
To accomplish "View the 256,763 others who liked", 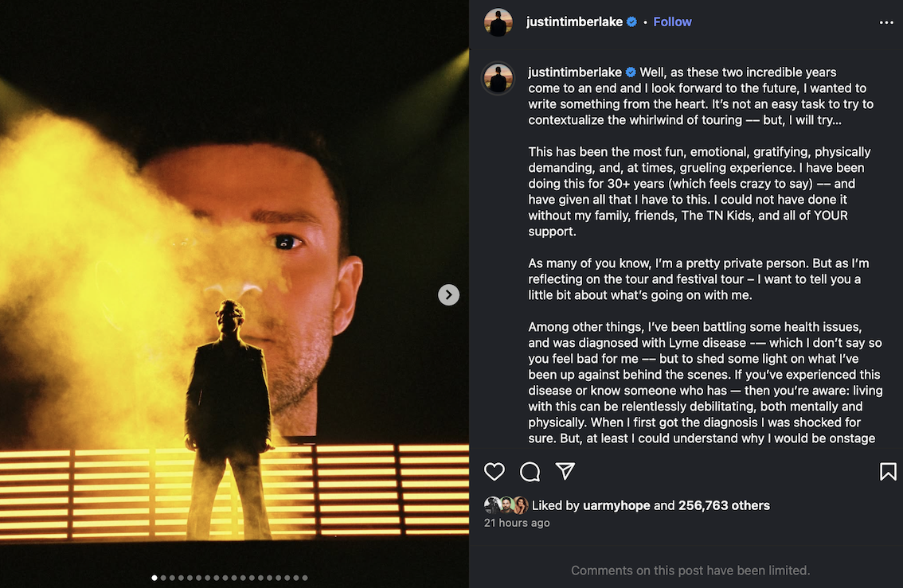I will 724,505.
